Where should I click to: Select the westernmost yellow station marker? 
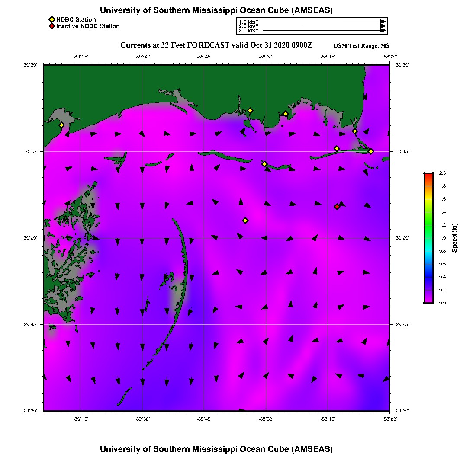62,125
